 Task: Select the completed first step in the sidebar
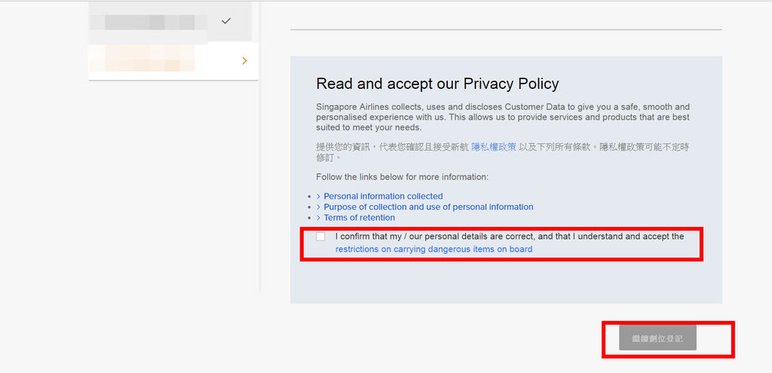[170, 21]
